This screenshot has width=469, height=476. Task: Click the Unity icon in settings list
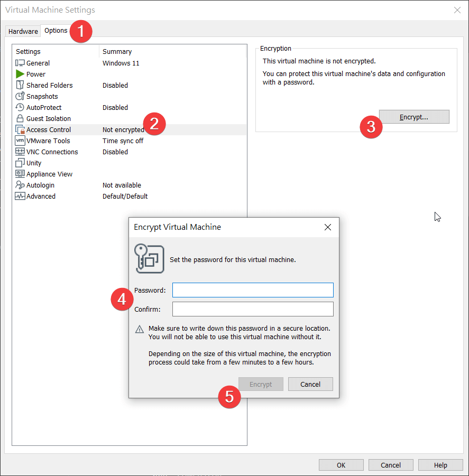click(20, 163)
